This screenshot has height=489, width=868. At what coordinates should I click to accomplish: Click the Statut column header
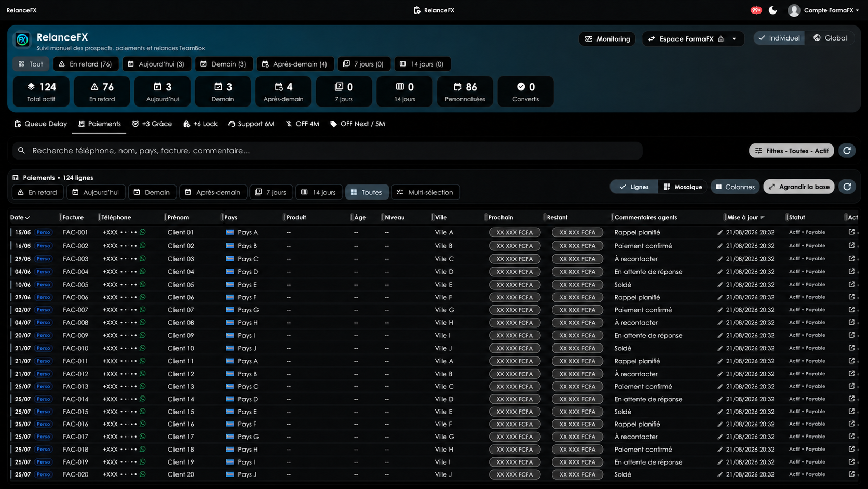click(x=797, y=217)
